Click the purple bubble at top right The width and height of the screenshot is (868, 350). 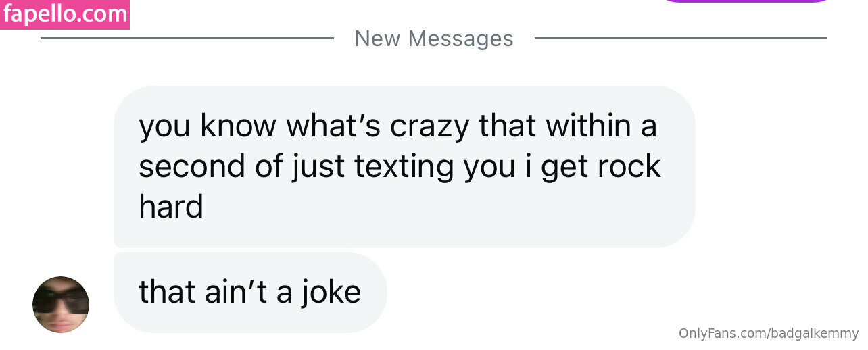[746, 1]
